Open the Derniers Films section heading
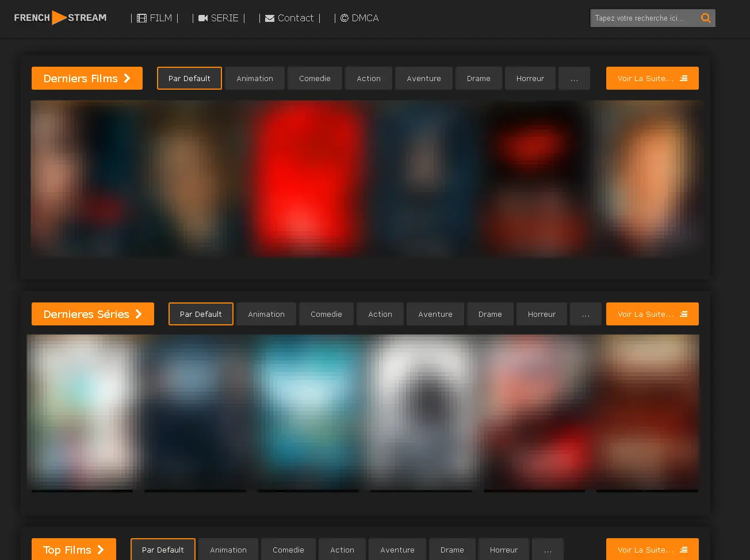This screenshot has width=750, height=560. coord(87,78)
